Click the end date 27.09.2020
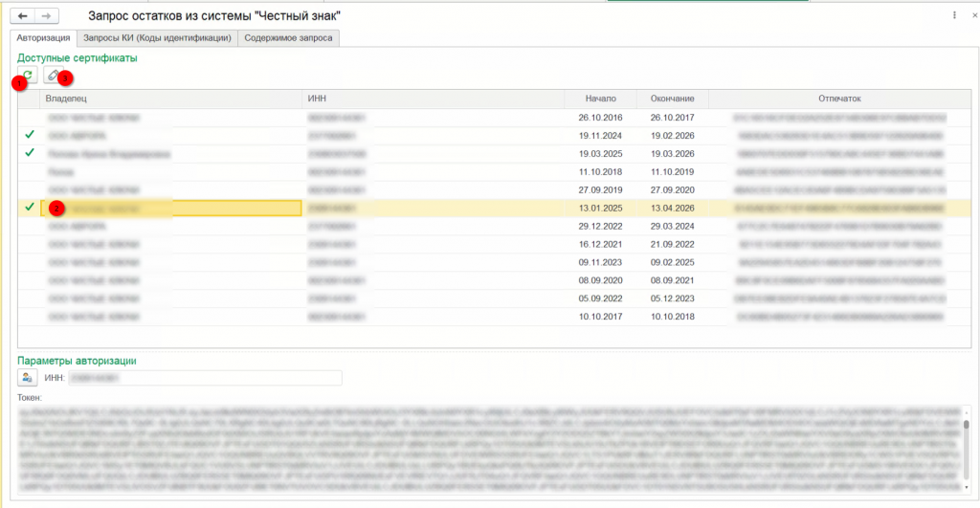The width and height of the screenshot is (980, 508). coord(673,190)
